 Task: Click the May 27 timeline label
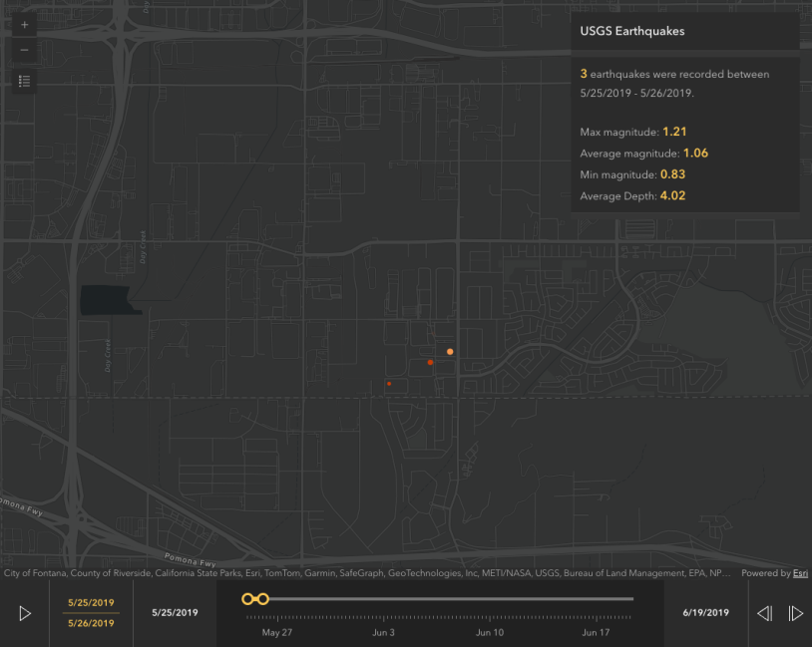tap(277, 632)
